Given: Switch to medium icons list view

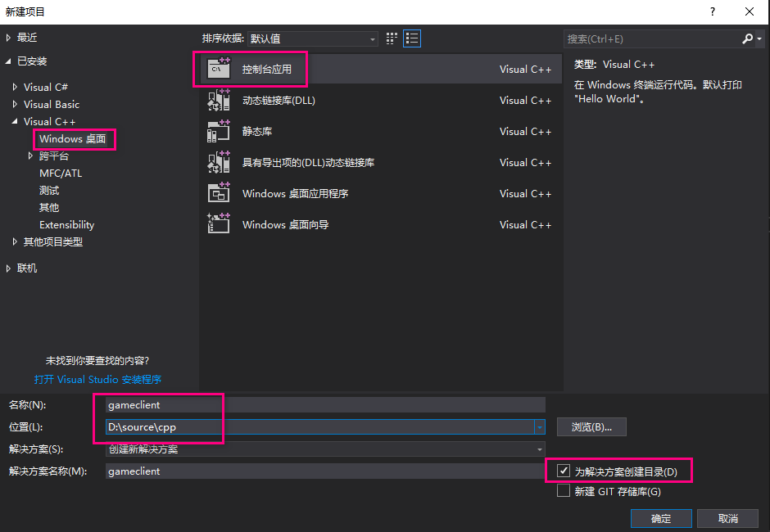Looking at the screenshot, I should pyautogui.click(x=411, y=38).
